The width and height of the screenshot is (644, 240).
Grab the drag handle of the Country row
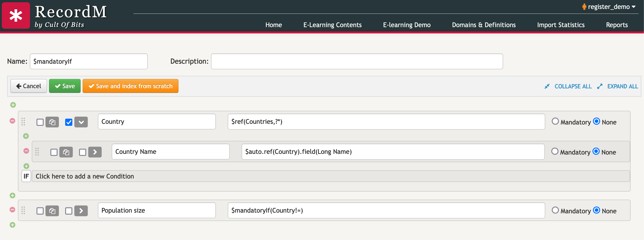(23, 122)
